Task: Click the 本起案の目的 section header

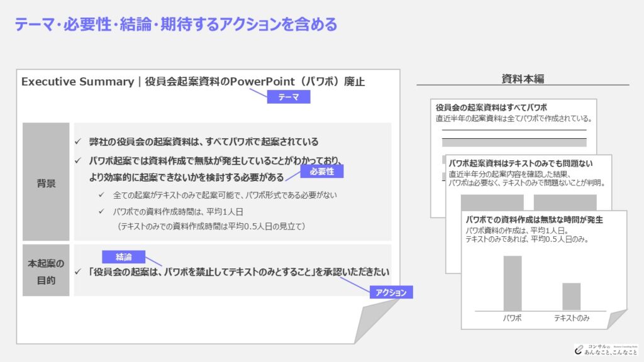Action: pos(46,270)
